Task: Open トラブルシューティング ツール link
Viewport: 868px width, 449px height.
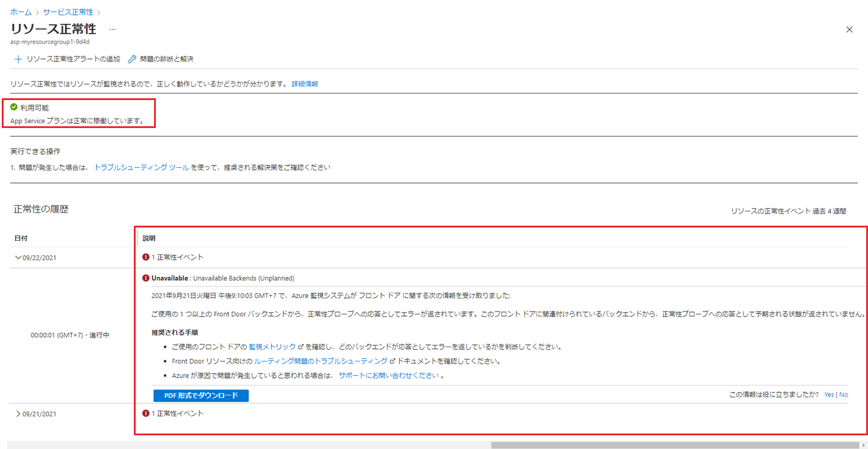Action: [142, 167]
